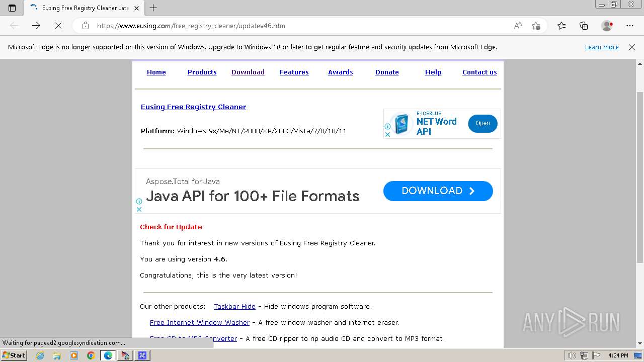Activate Read aloud in address bar
Viewport: 644px width, 362px height.
tap(518, 26)
